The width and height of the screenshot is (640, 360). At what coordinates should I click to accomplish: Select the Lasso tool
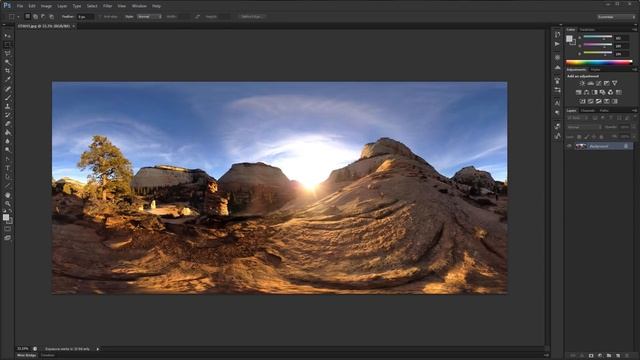coord(7,53)
